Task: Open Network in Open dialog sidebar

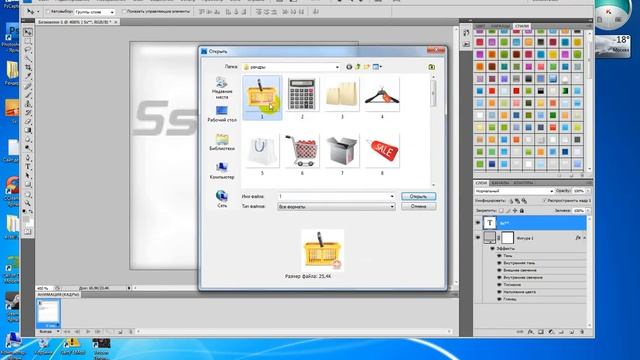Action: (222, 199)
